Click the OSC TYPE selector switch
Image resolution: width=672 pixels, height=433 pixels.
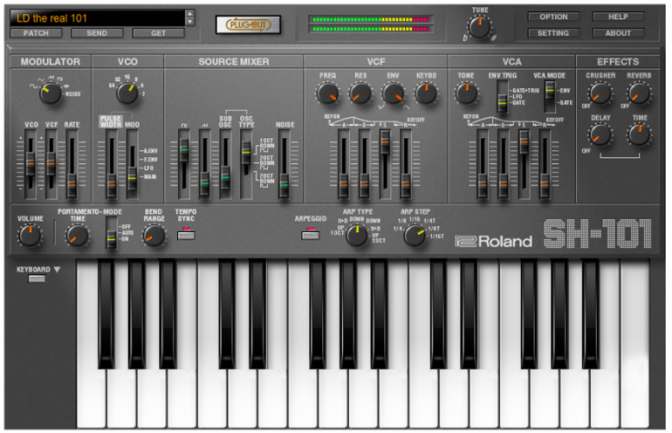[x=246, y=164]
